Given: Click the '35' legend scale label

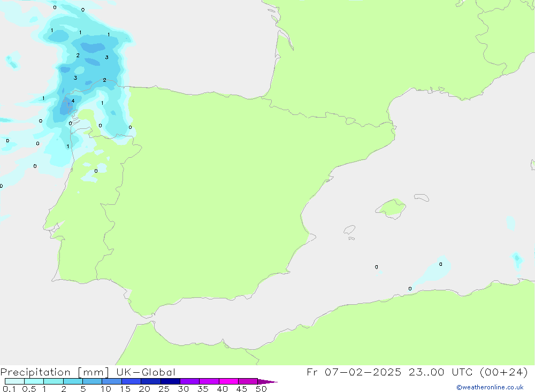Looking at the screenshot, I should point(203,389).
